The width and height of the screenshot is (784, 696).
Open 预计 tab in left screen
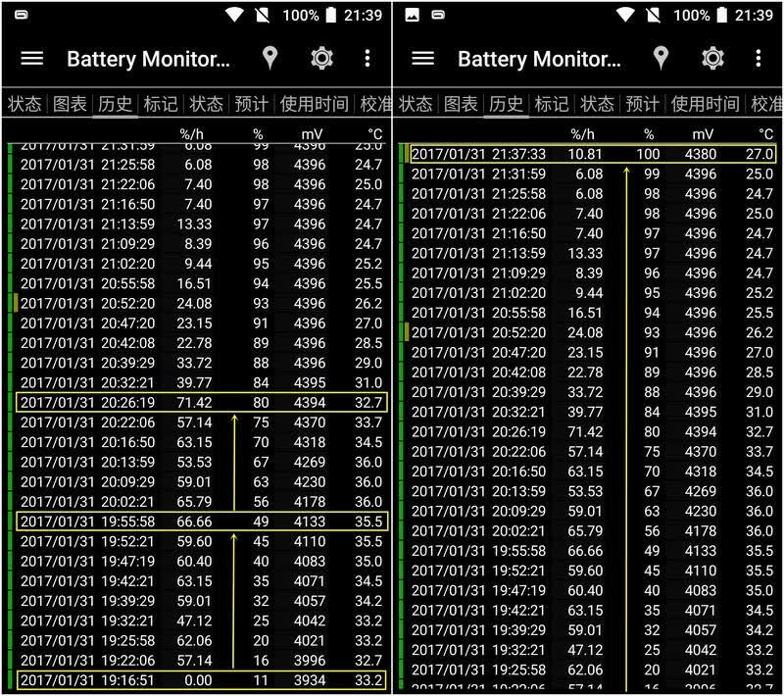click(252, 104)
